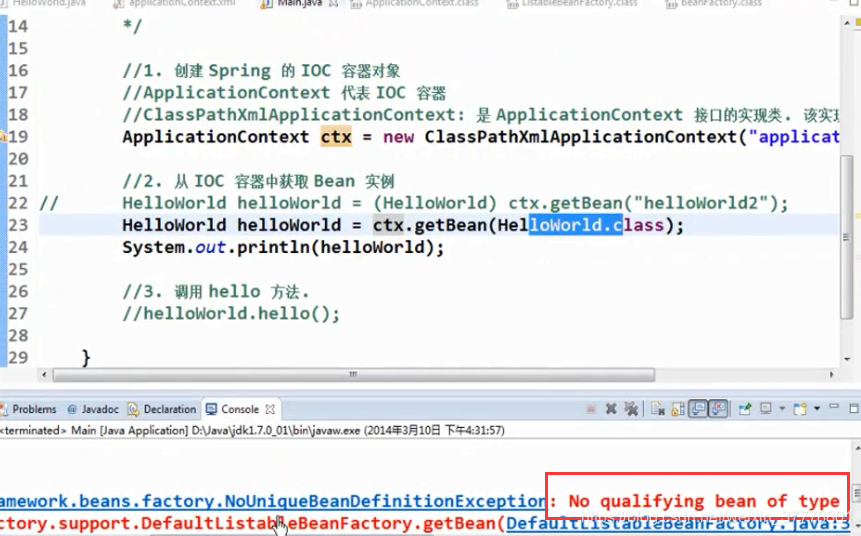Click the Problems tab icon
861x536 pixels.
tap(4, 410)
